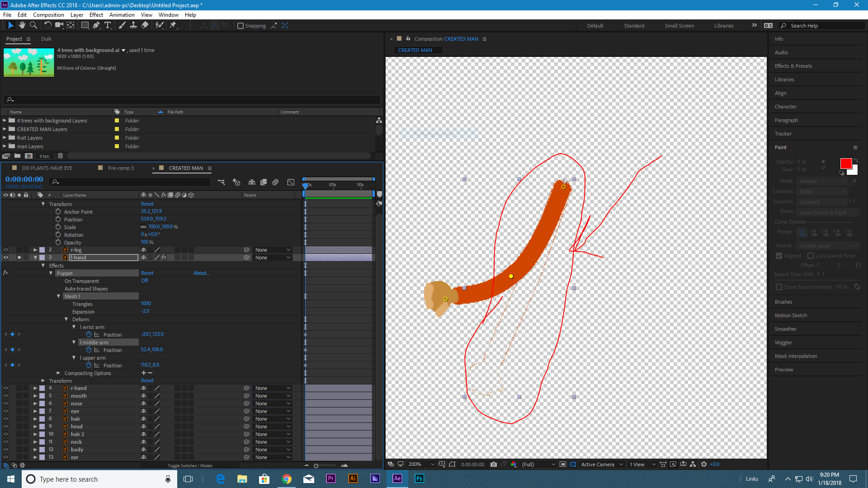Open the composition flowchart icon

(693, 464)
